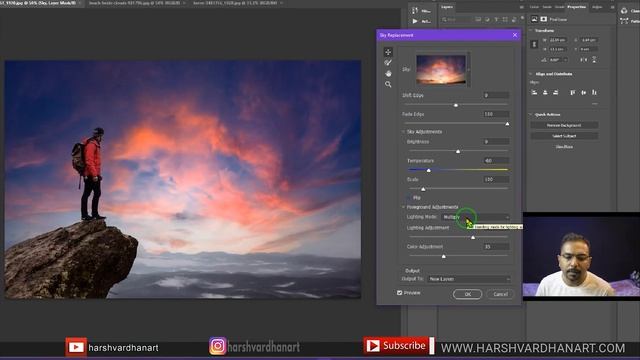640x360 pixels.
Task: Collapse the Quick Actions section
Action: click(531, 115)
